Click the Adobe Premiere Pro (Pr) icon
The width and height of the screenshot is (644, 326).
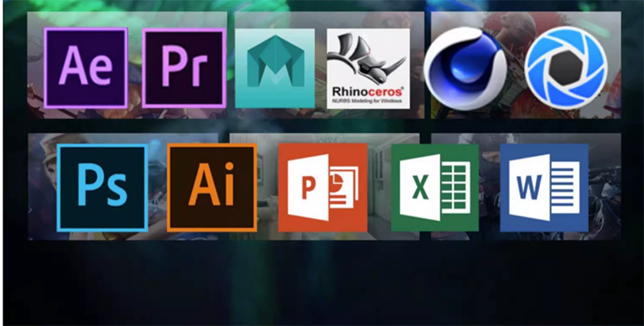pyautogui.click(x=184, y=68)
